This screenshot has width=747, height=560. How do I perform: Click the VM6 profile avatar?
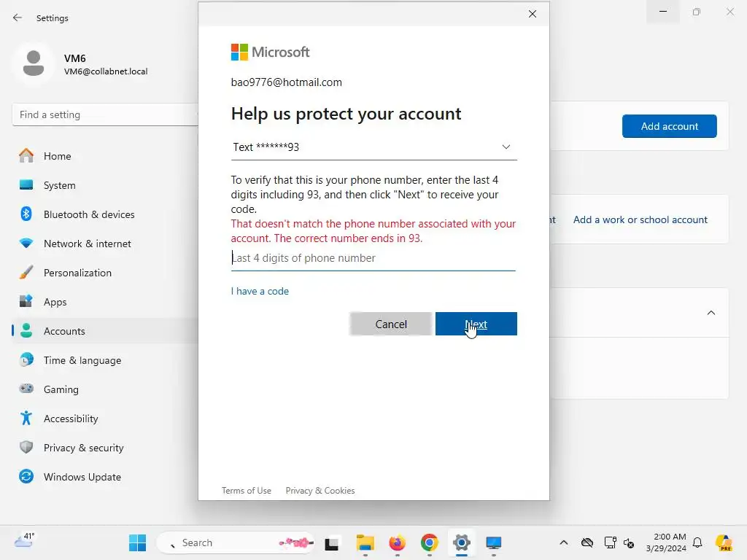[34, 63]
